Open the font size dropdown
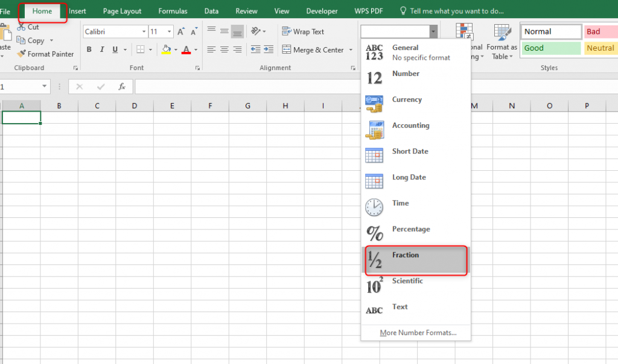Viewport: 618px width, 364px height. coord(168,31)
